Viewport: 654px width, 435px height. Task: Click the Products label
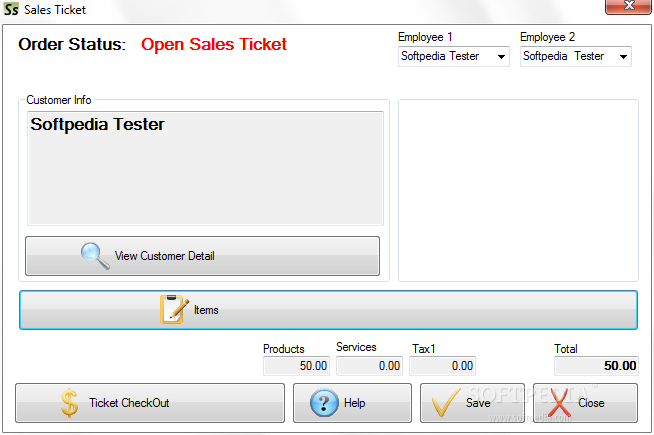[x=284, y=349]
